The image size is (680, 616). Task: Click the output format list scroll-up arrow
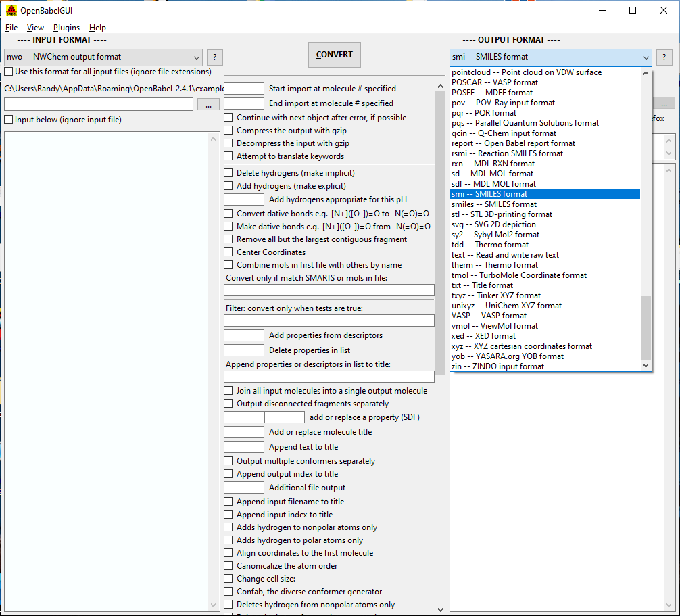coord(646,73)
